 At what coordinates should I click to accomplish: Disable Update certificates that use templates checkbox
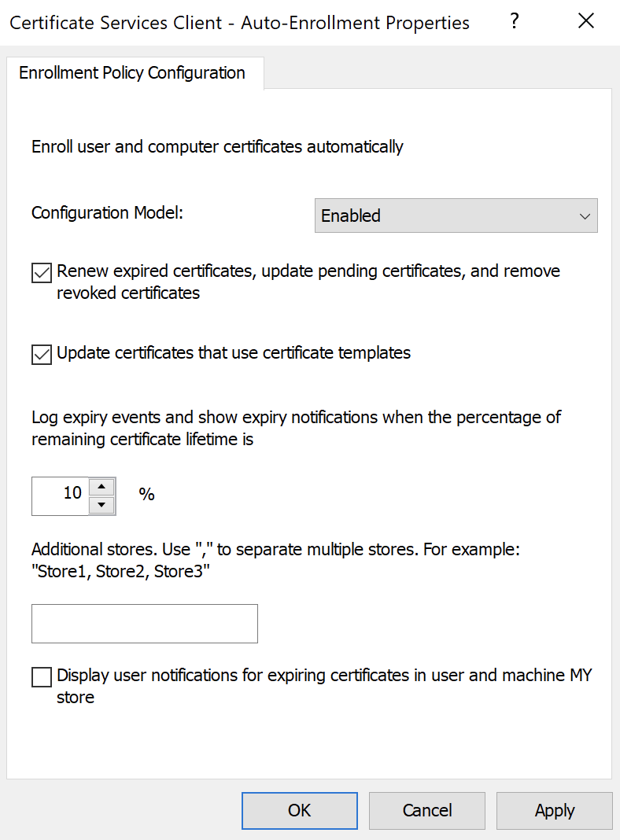[x=42, y=355]
